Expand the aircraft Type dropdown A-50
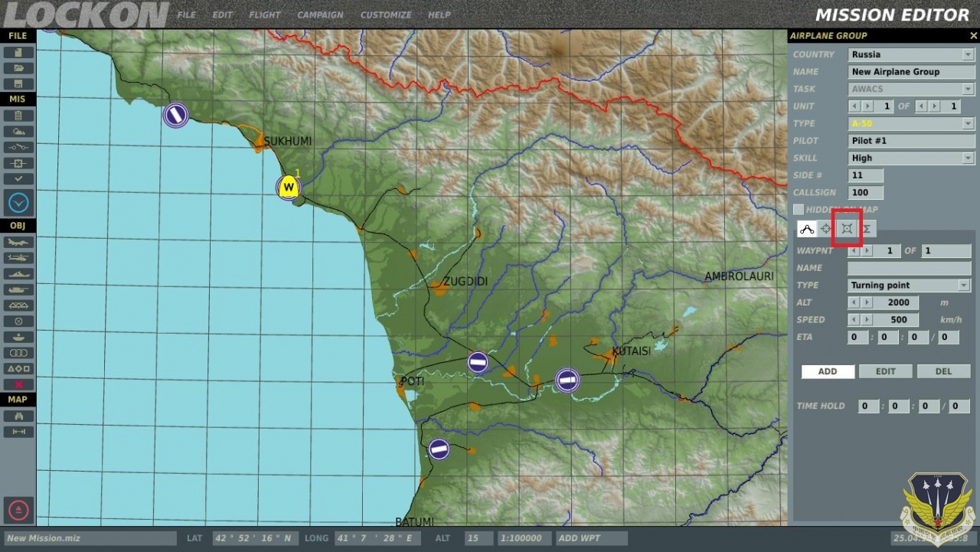The width and height of the screenshot is (980, 552). (x=968, y=123)
